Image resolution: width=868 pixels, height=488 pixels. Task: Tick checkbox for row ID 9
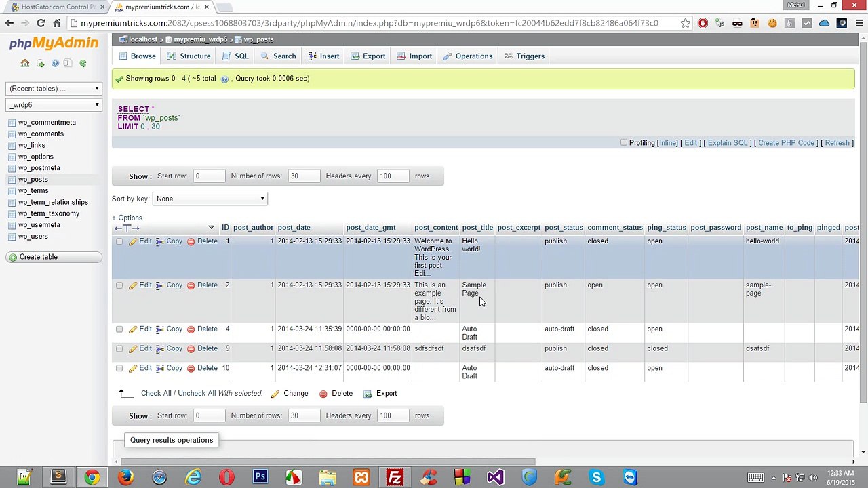pos(119,349)
